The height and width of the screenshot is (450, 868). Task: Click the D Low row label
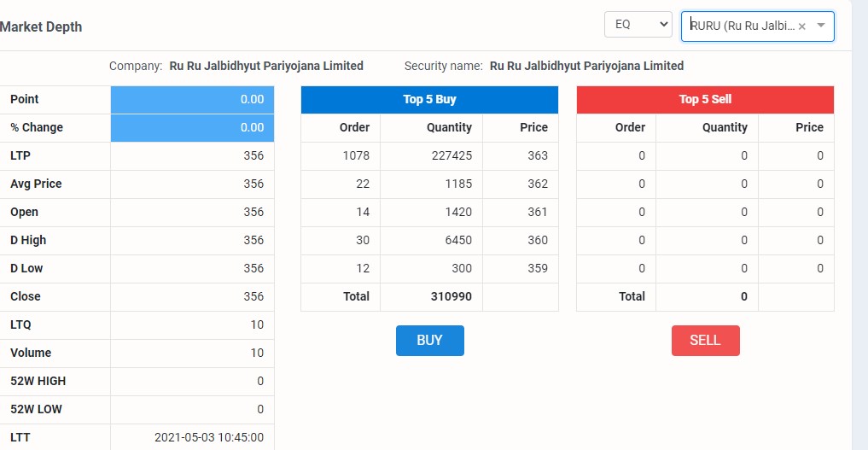click(26, 269)
